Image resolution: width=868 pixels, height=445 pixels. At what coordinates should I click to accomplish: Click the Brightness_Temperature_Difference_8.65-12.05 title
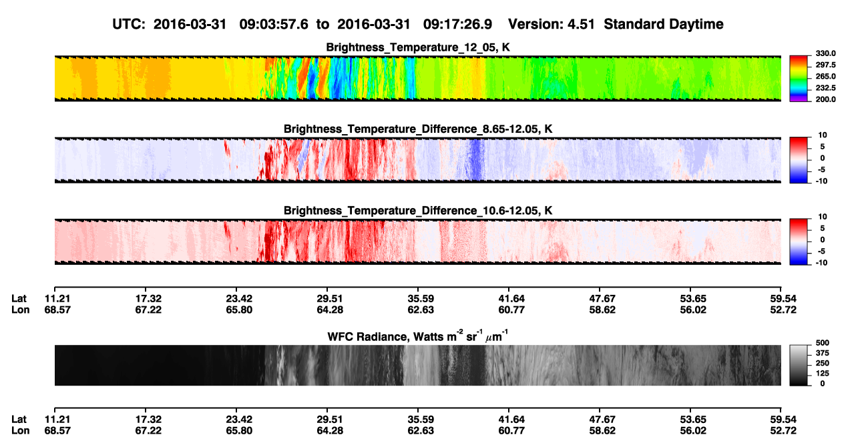click(418, 129)
